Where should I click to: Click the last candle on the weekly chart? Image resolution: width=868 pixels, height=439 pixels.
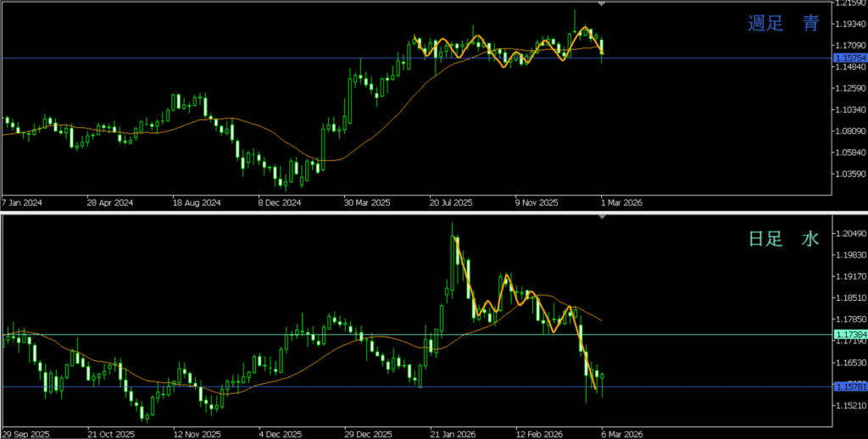pos(602,47)
